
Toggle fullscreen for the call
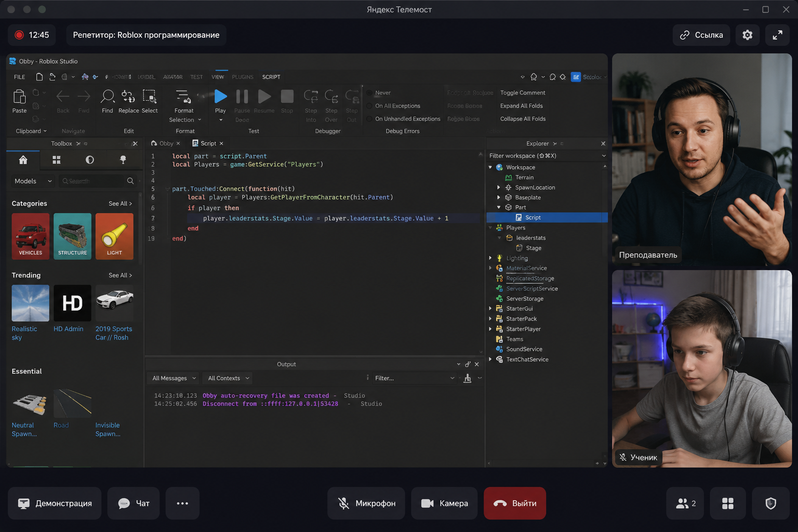coord(777,35)
